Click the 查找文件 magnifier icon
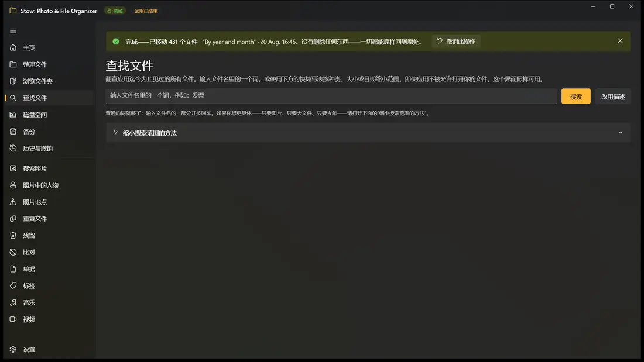The image size is (644, 362). [x=13, y=98]
